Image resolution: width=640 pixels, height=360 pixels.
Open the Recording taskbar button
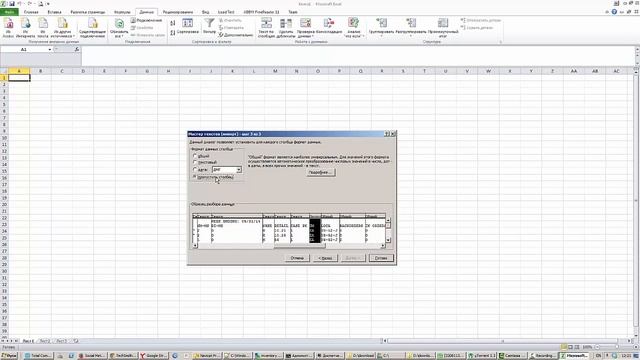[543, 356]
